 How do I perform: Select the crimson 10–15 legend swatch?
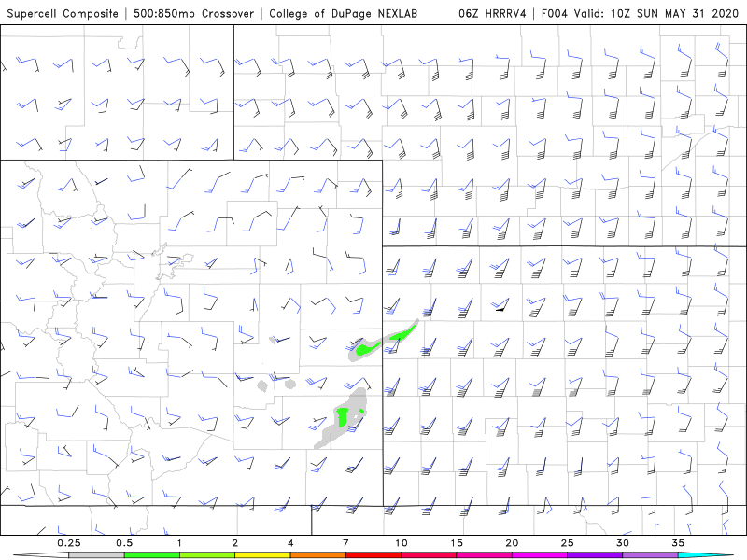[x=429, y=555]
